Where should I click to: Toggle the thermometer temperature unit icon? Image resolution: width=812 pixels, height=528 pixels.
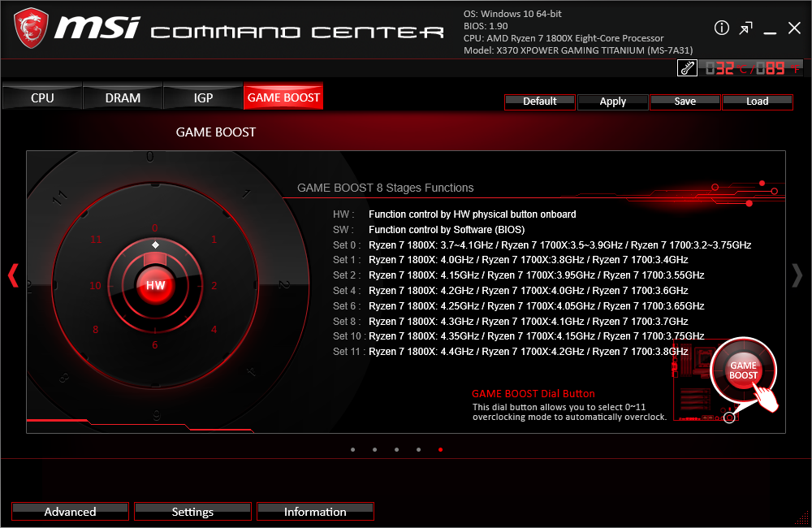pos(687,68)
